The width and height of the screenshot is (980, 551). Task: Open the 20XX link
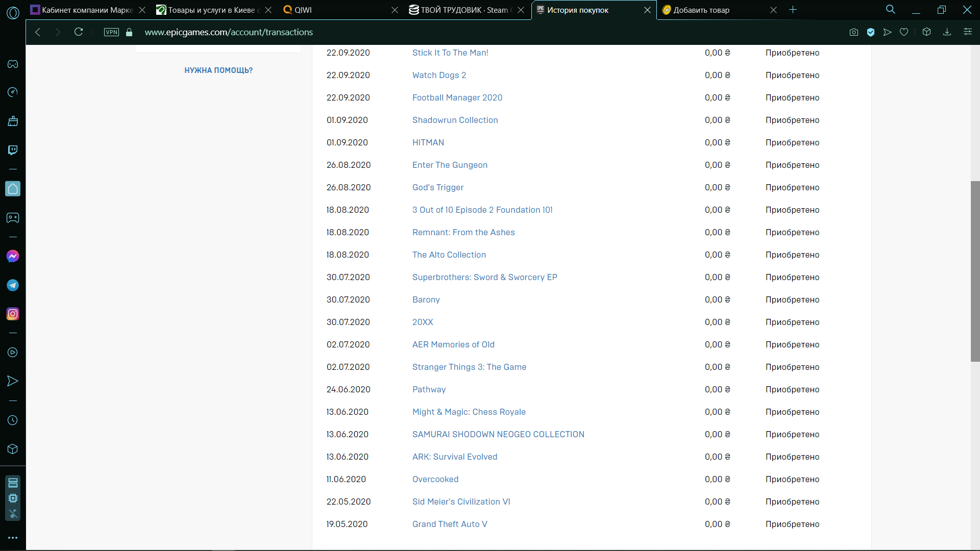click(423, 322)
